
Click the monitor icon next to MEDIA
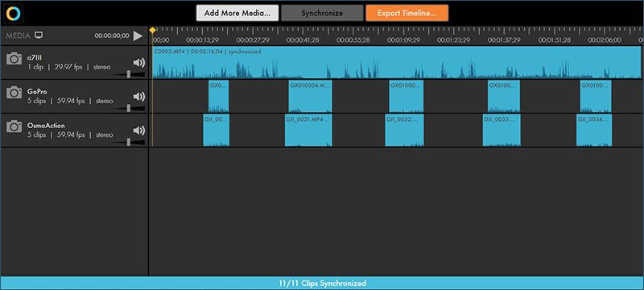pyautogui.click(x=39, y=35)
